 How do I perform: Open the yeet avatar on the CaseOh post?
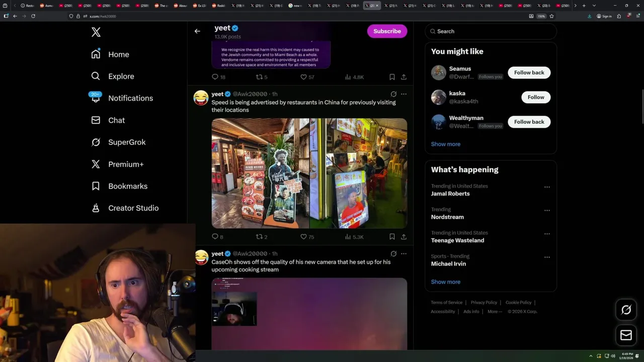tap(201, 257)
